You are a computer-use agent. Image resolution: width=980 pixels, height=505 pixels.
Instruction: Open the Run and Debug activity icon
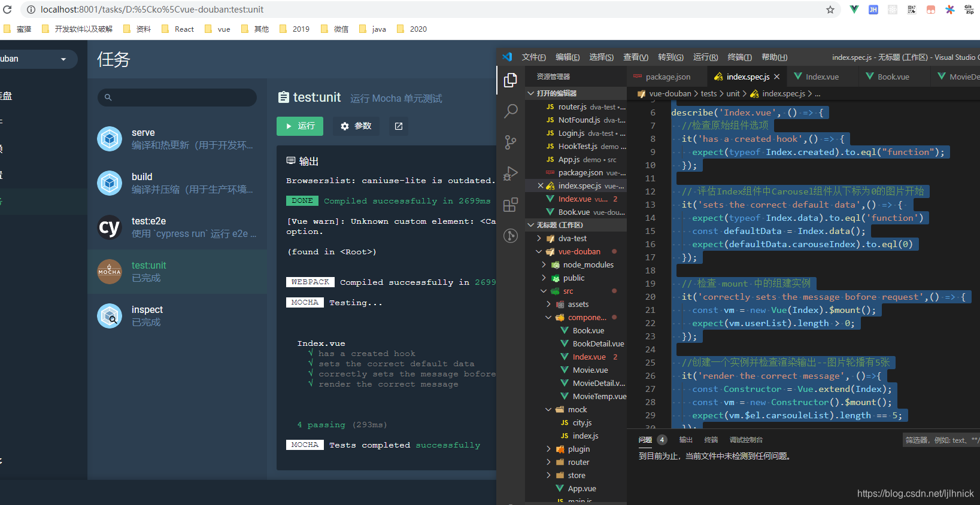[x=511, y=174]
